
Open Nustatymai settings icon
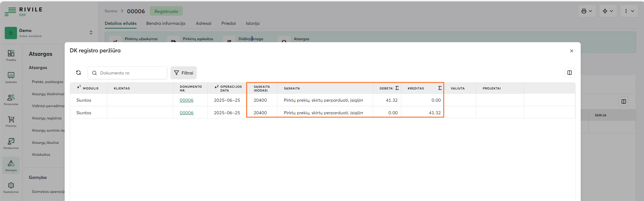coord(11,187)
